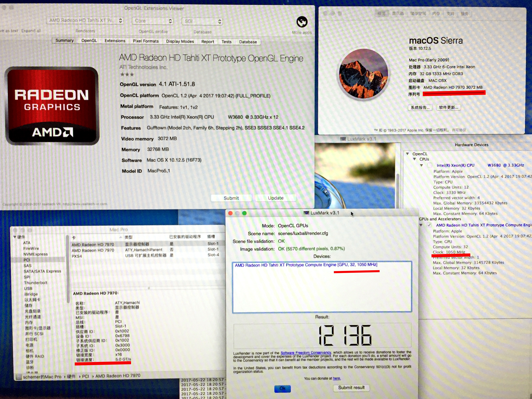Go to the Display Modes tab
Screen dimensions: 532x399
(180, 41)
